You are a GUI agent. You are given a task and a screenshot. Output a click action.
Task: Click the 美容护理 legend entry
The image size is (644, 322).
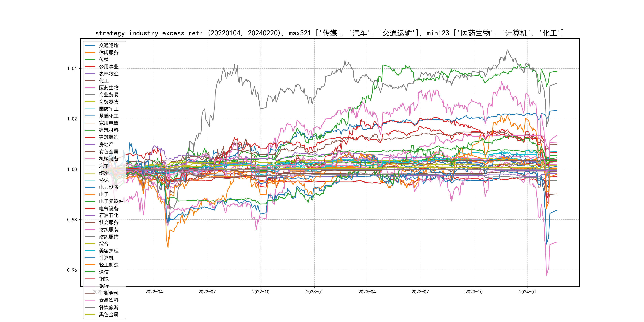109,251
